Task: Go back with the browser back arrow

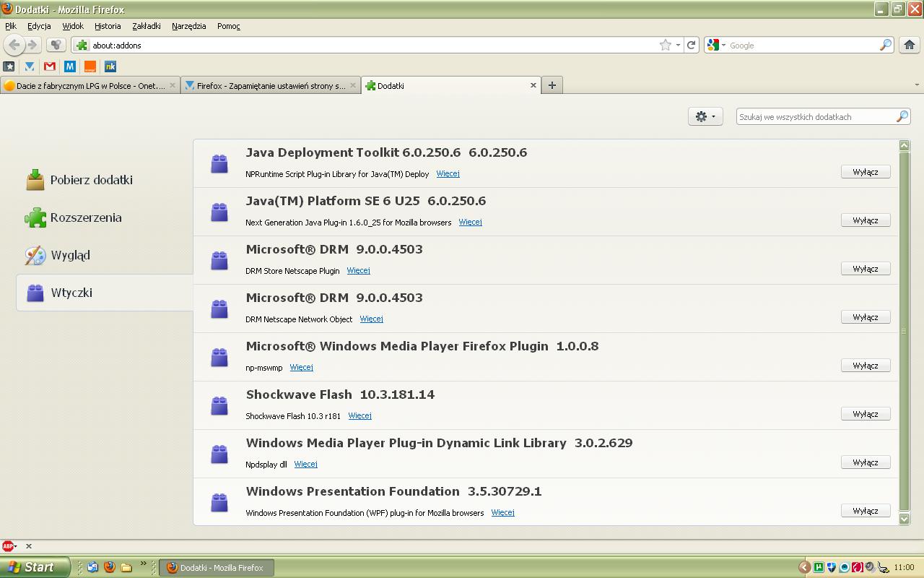Action: pyautogui.click(x=14, y=45)
